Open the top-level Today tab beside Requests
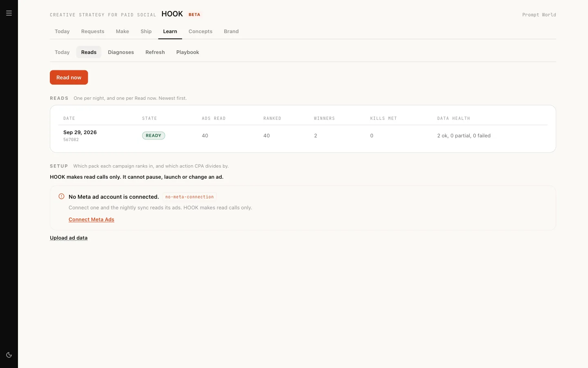 (62, 31)
